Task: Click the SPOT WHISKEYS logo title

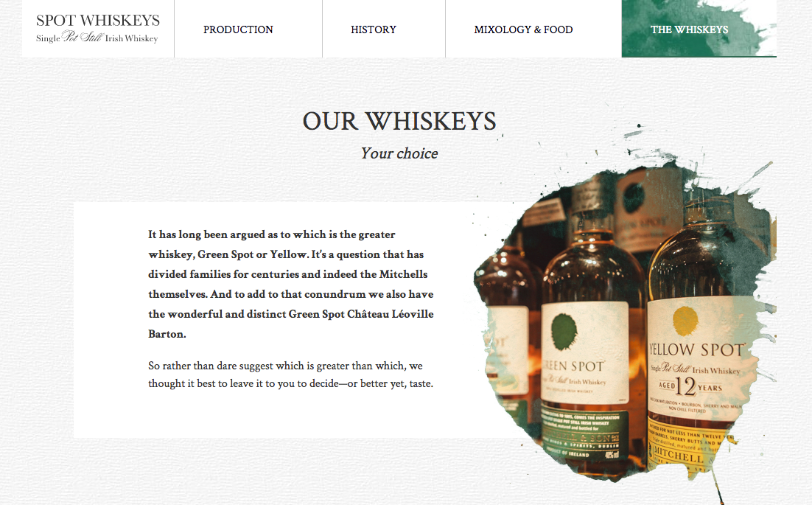Action: (x=98, y=20)
